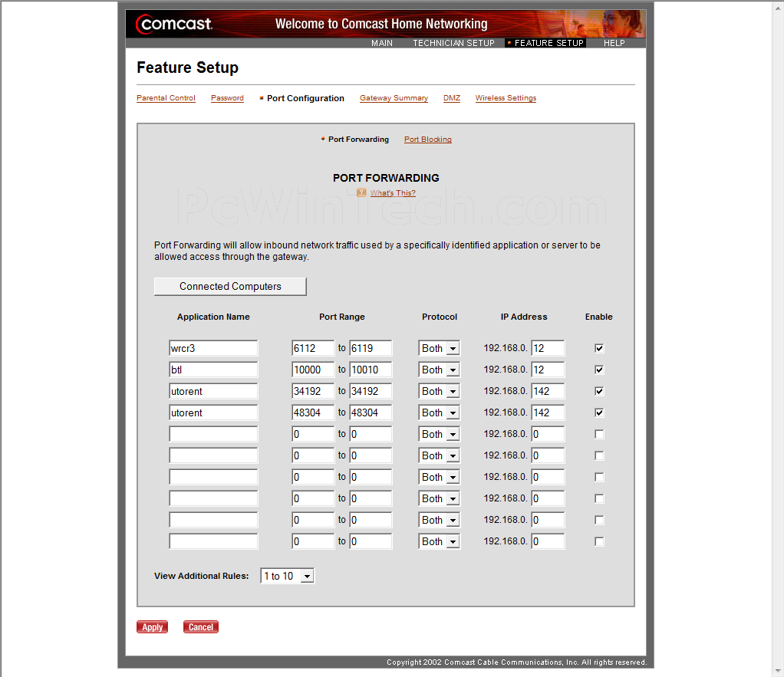784x677 pixels.
Task: Click the page's vertical scrollbar
Action: pos(779,338)
